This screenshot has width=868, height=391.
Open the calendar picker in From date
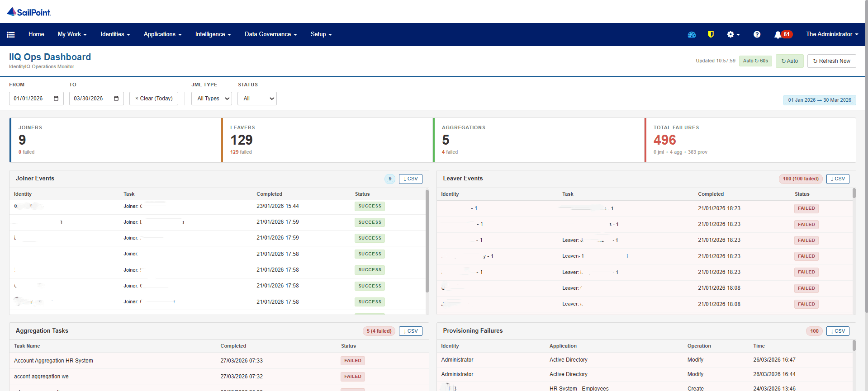click(56, 99)
